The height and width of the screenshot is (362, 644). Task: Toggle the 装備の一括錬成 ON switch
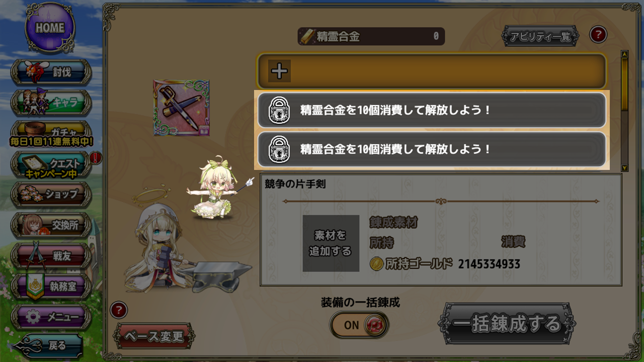click(x=360, y=325)
